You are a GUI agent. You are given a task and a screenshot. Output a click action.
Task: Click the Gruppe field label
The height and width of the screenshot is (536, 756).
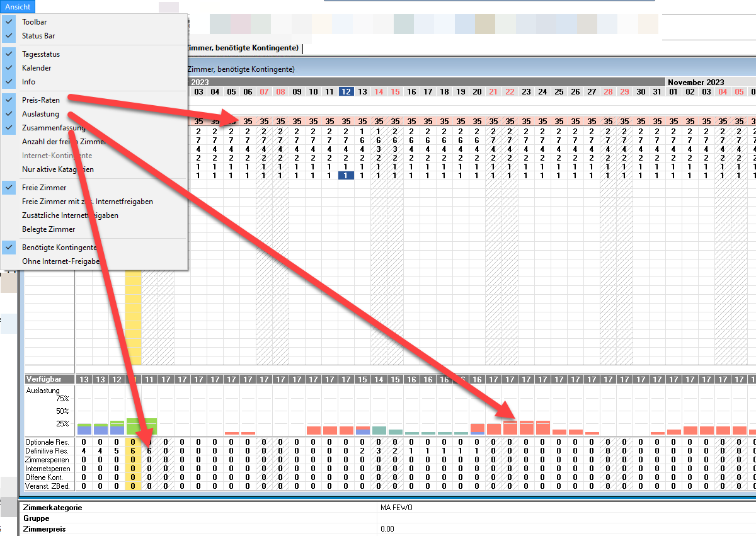(36, 518)
